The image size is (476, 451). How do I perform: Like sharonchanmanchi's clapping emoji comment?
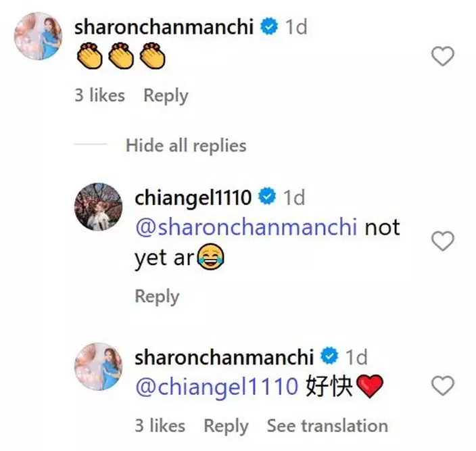point(443,57)
